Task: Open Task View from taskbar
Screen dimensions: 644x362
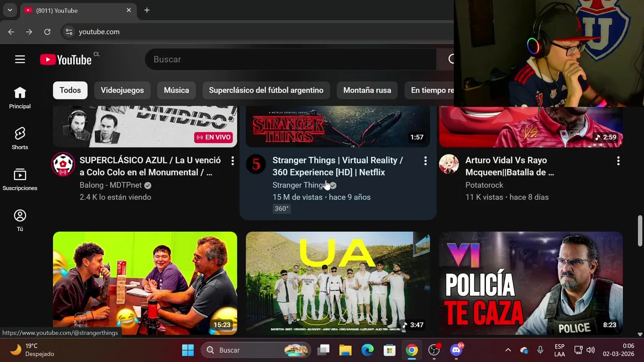Action: pos(324,350)
